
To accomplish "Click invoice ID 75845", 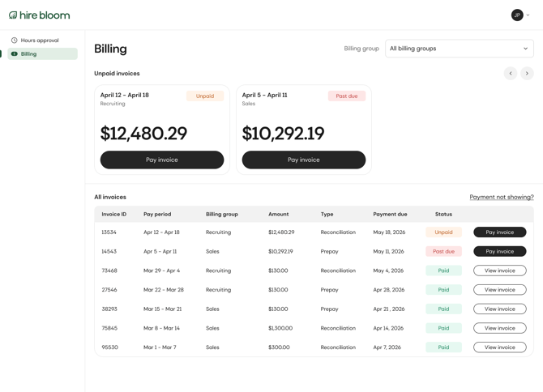I will tap(109, 328).
